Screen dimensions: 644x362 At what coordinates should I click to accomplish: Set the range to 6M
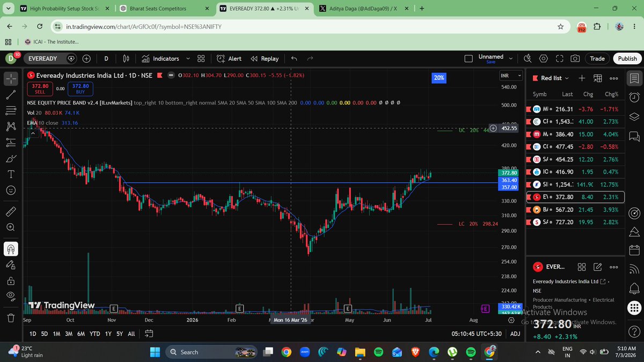81,334
